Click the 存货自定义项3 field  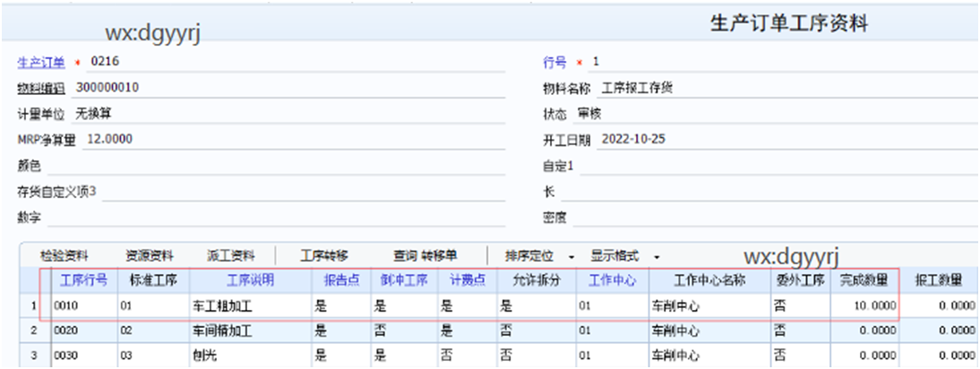[303, 193]
